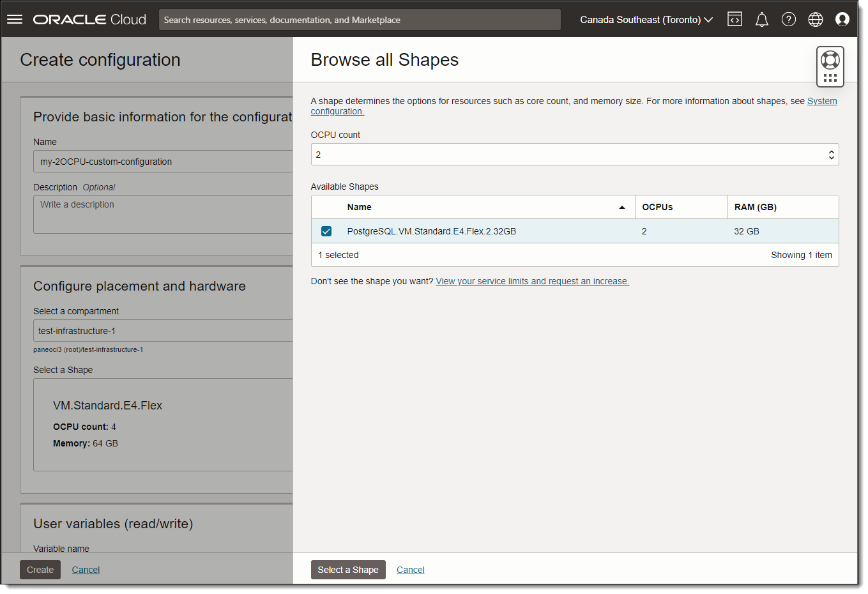Click the Description text area
The height and width of the screenshot is (594, 868).
click(x=163, y=215)
